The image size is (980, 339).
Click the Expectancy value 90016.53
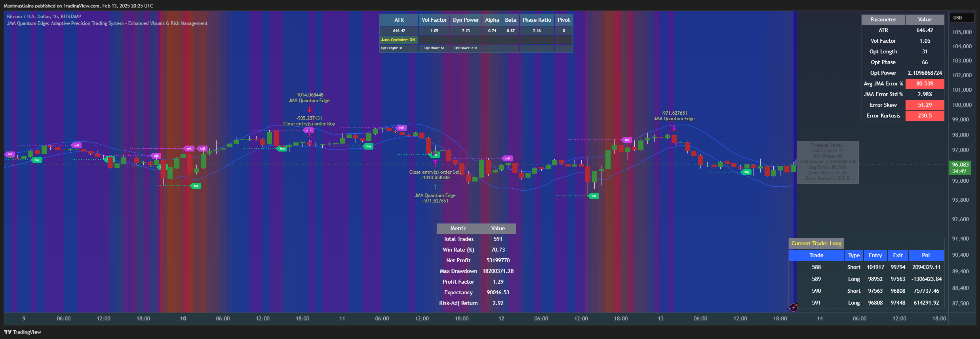pyautogui.click(x=498, y=293)
